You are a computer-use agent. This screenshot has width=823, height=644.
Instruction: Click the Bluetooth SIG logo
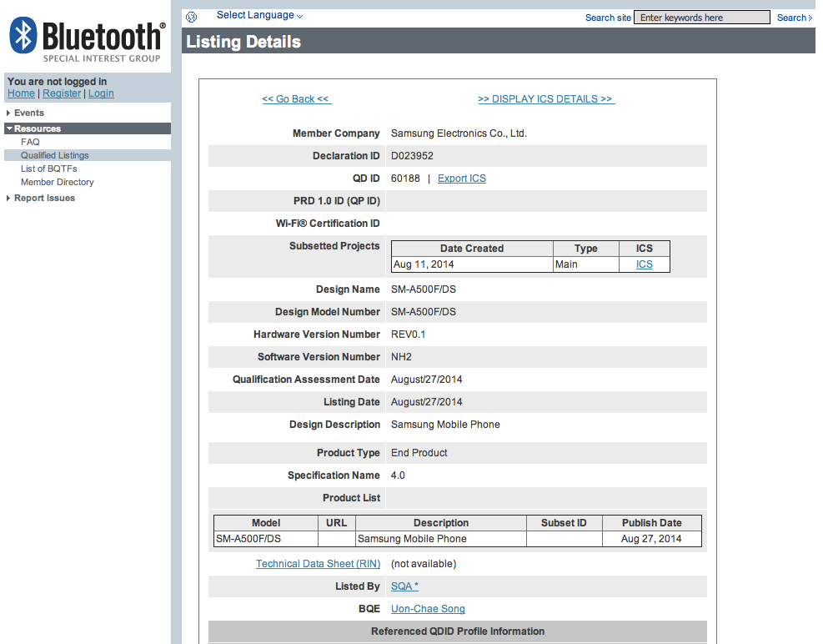click(x=85, y=38)
